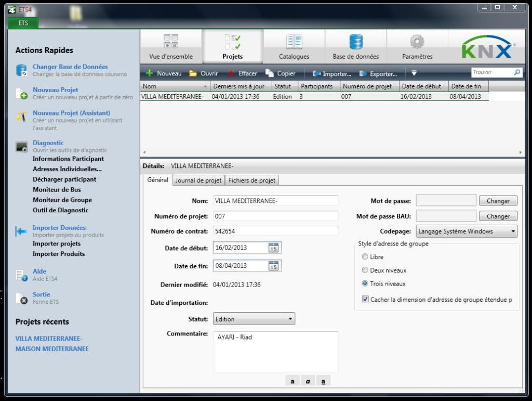The width and height of the screenshot is (532, 401).
Task: Expand the toolbar overflow arrow
Action: coord(414,73)
